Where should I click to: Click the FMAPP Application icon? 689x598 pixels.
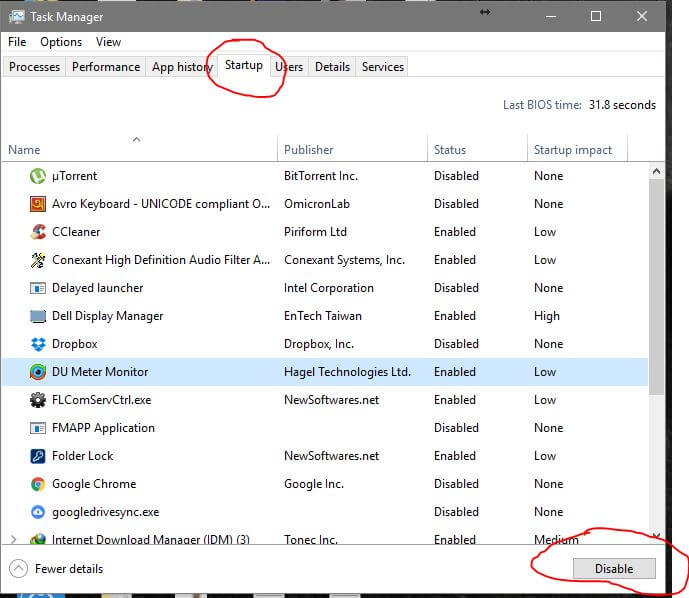(38, 428)
